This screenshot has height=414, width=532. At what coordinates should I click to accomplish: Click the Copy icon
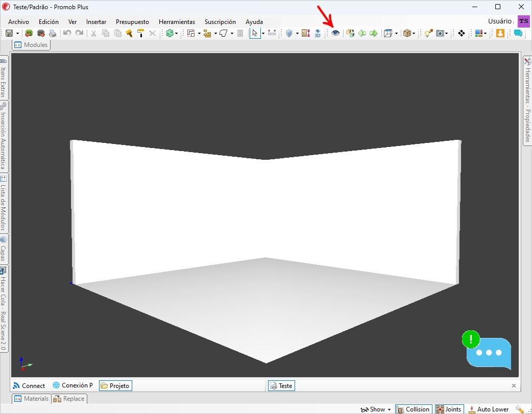click(106, 33)
